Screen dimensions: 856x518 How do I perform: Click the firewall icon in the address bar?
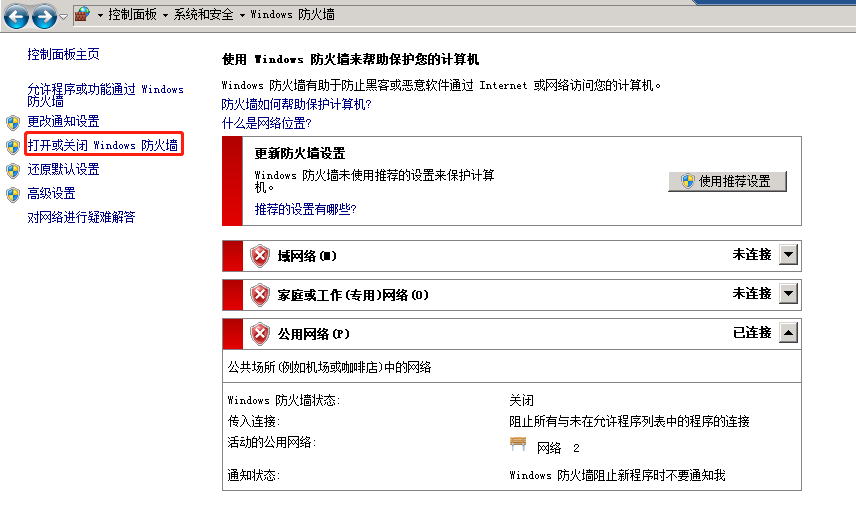click(x=82, y=14)
